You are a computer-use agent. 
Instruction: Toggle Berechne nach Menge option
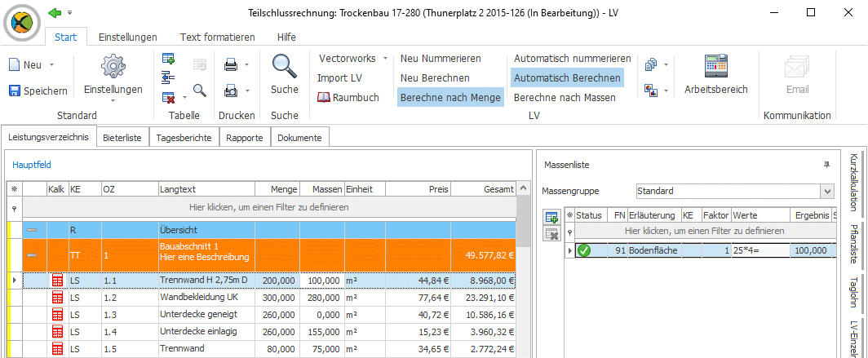450,97
